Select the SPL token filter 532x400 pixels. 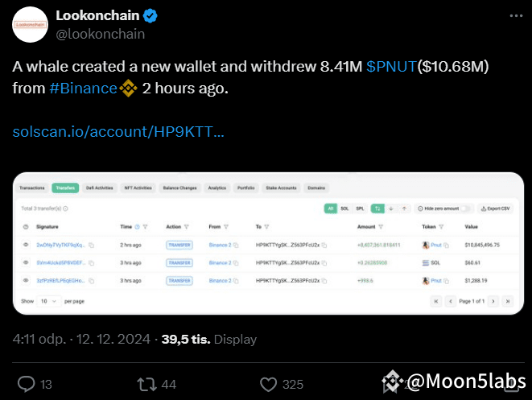pos(361,208)
